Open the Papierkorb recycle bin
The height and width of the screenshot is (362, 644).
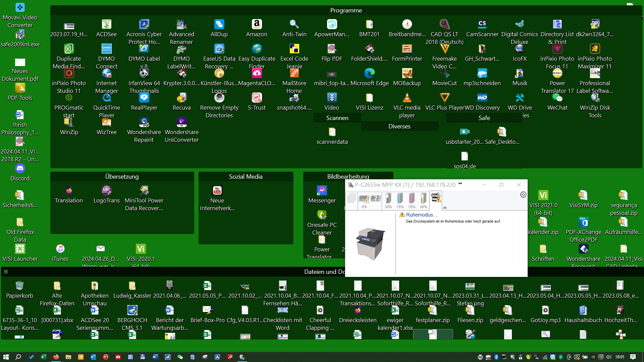tap(19, 286)
